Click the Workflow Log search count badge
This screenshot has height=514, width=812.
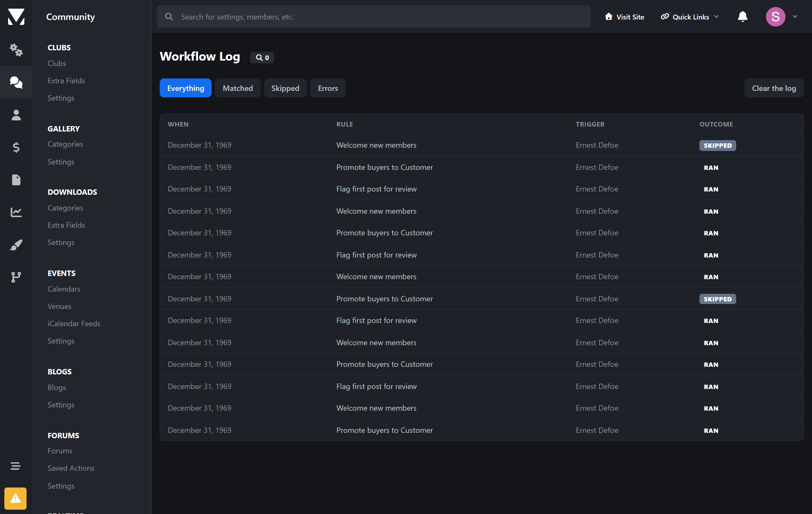(262, 57)
